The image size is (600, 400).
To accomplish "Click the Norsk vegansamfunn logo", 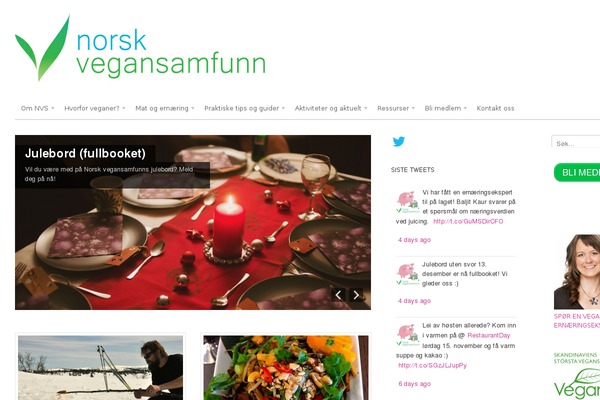I will tap(140, 48).
